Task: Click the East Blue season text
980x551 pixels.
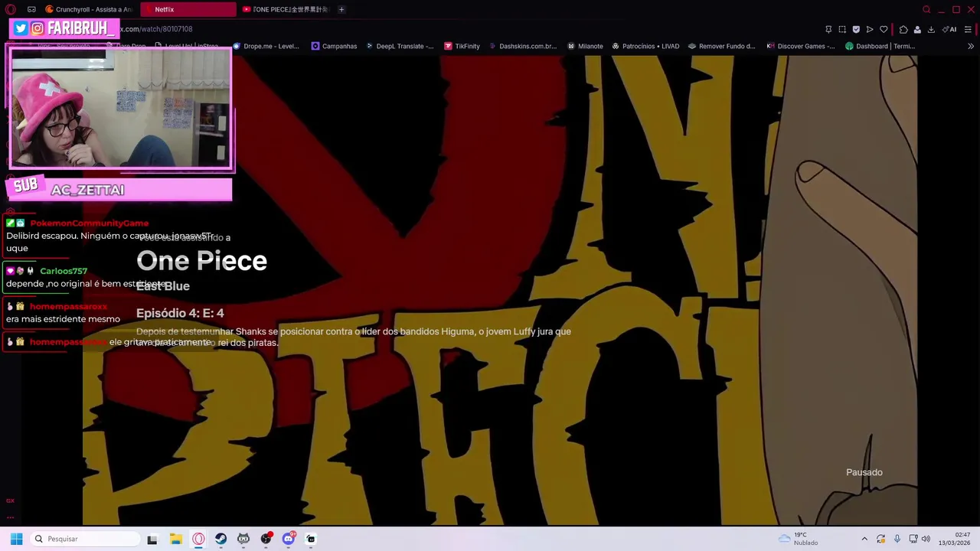Action: (163, 285)
